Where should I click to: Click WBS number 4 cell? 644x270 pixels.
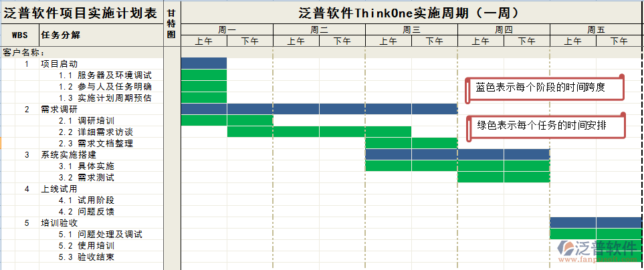coord(27,188)
